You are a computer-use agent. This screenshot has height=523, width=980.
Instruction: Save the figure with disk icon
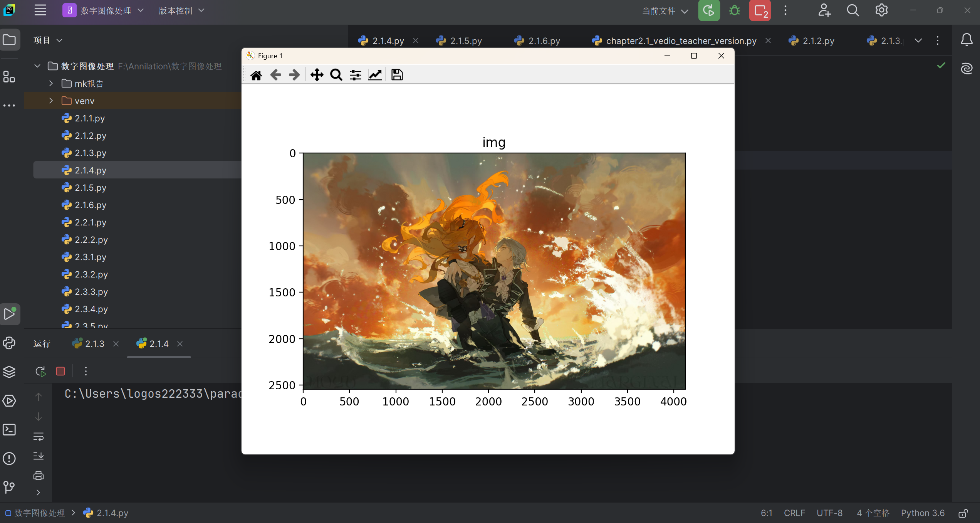pyautogui.click(x=397, y=75)
